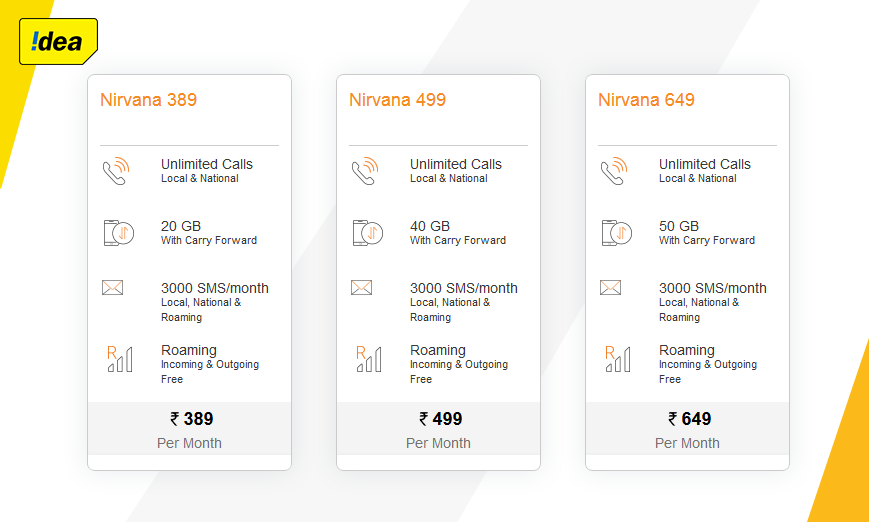
Task: Click the Idea logo
Action: [x=58, y=42]
